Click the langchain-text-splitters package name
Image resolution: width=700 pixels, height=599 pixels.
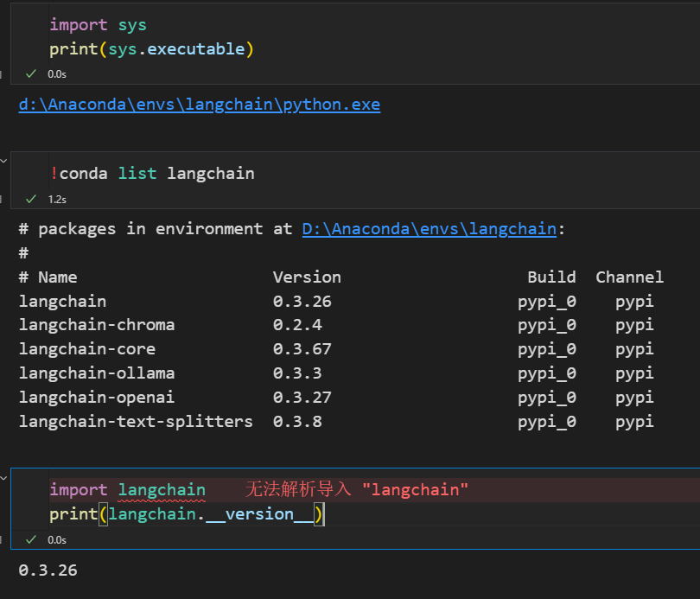point(136,422)
